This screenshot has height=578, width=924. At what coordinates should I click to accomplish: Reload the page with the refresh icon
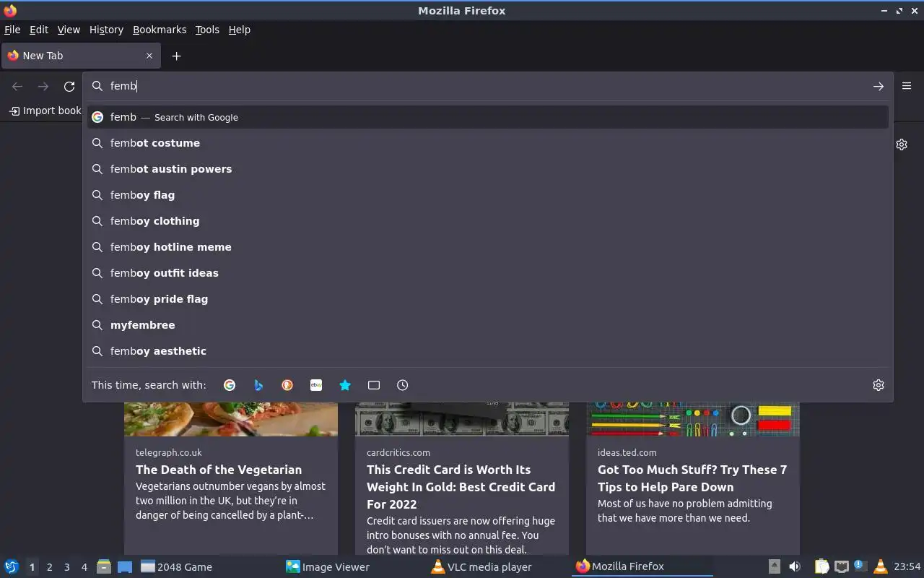pos(69,87)
